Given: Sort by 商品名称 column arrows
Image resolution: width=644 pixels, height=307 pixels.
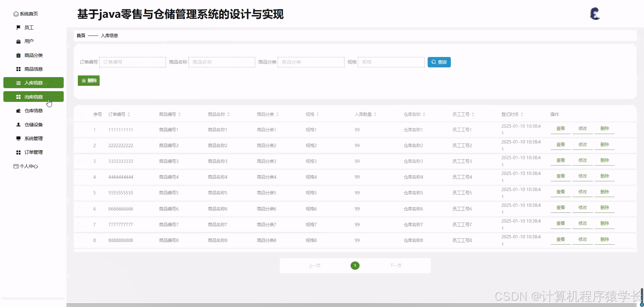Looking at the screenshot, I should point(228,114).
